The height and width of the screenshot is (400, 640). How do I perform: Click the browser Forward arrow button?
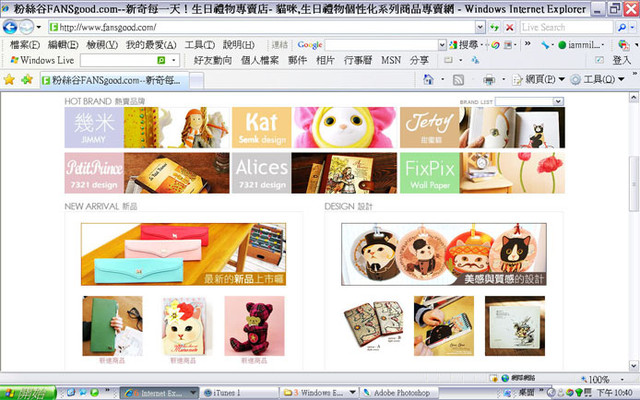[27, 27]
